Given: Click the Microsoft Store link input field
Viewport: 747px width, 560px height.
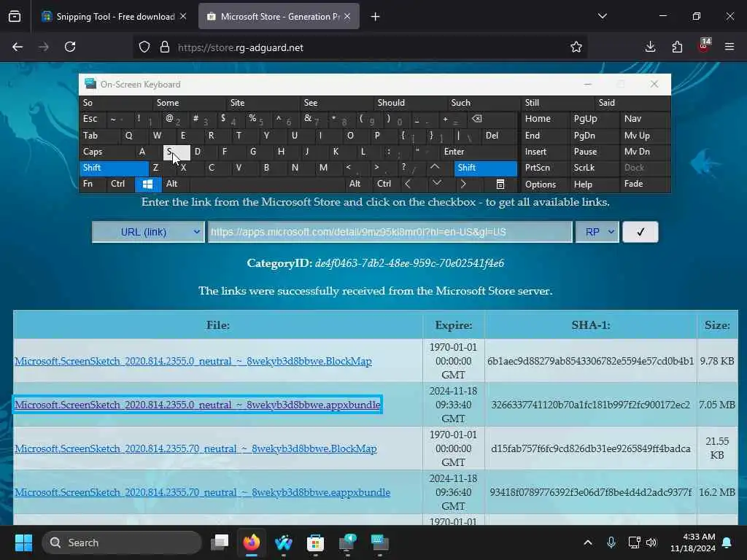Looking at the screenshot, I should [390, 232].
